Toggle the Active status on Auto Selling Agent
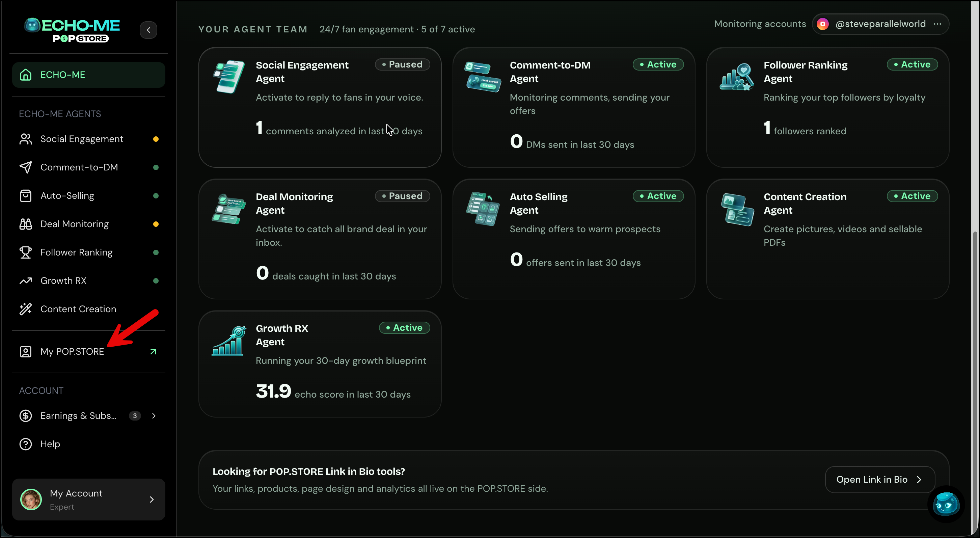This screenshot has height=538, width=980. point(658,196)
